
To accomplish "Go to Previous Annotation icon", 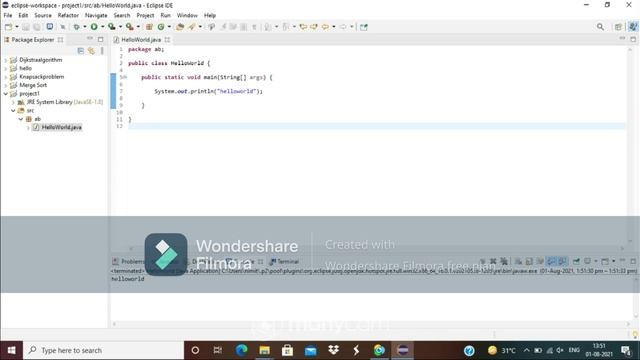I will (285, 27).
